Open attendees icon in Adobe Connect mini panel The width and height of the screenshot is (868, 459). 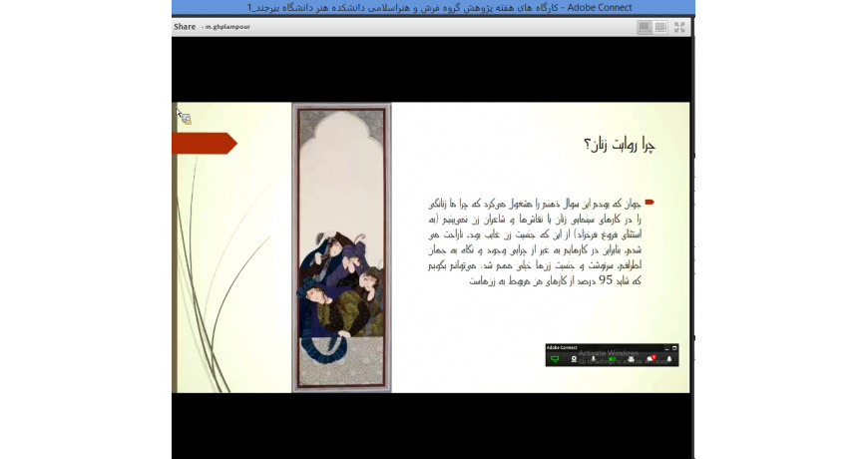point(631,359)
